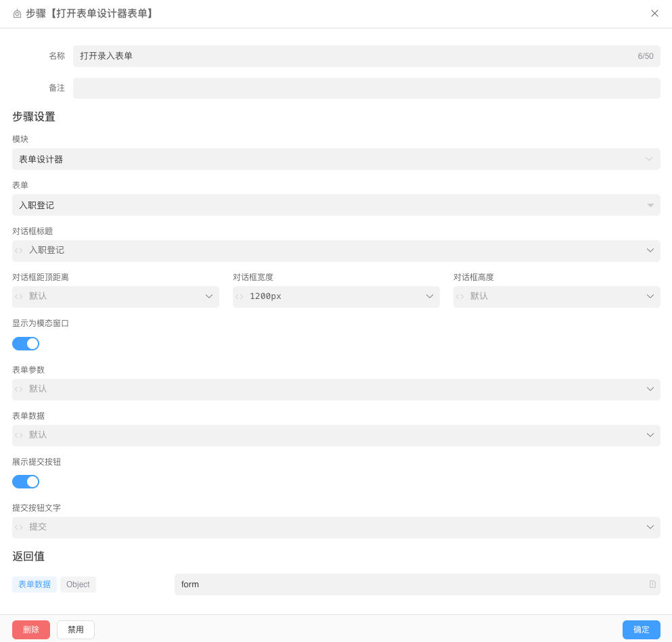Expand the 表单 dropdown showing 入职登记
Image resolution: width=672 pixels, height=642 pixels.
(336, 205)
